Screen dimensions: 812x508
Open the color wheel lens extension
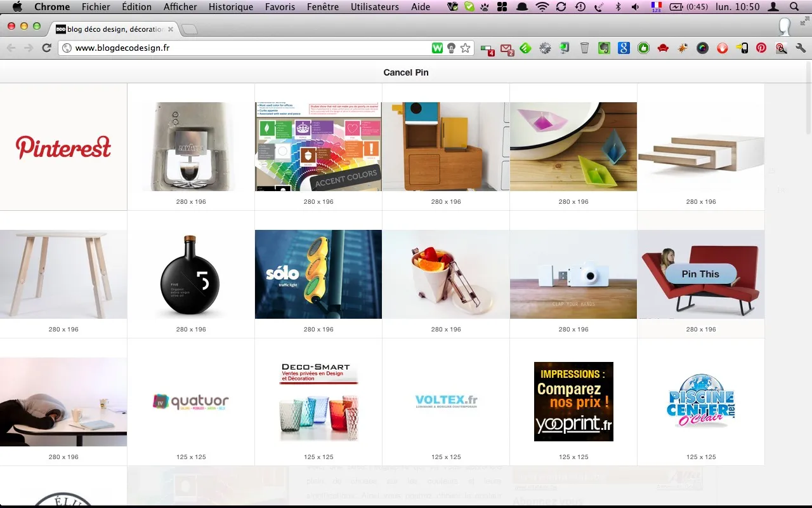702,48
